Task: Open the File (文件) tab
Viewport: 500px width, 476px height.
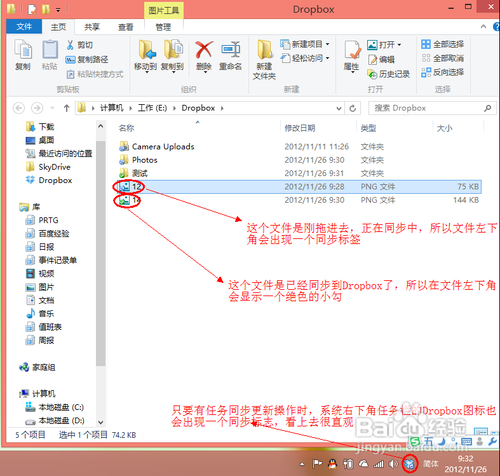Action: point(24,27)
